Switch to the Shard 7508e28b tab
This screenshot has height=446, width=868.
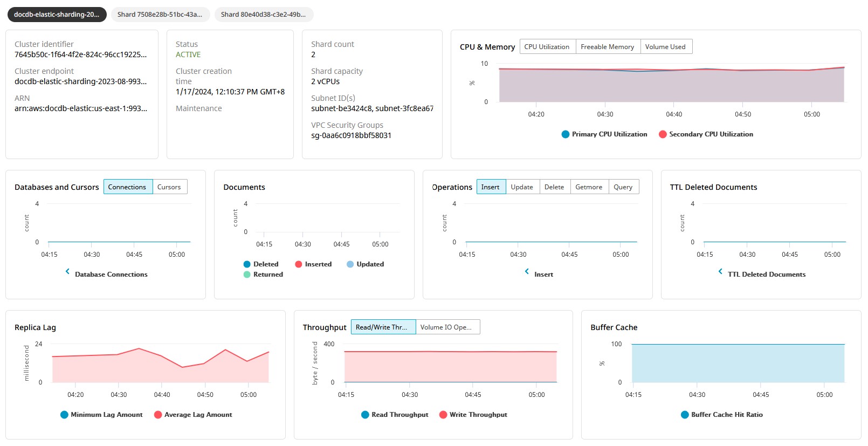[160, 15]
